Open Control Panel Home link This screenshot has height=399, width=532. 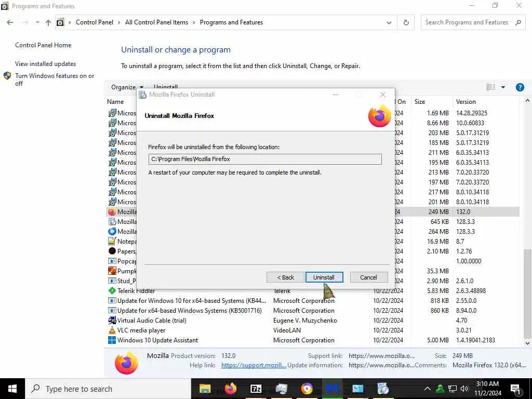coord(43,45)
